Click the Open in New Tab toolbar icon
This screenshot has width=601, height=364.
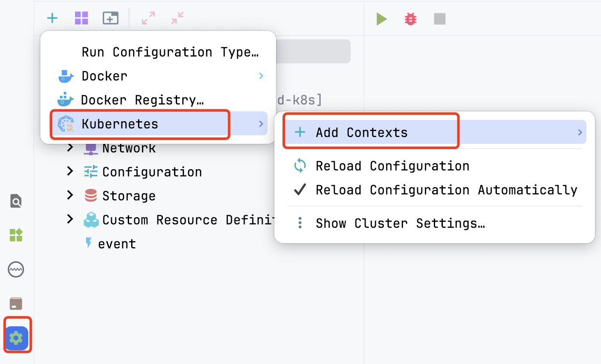pos(111,18)
